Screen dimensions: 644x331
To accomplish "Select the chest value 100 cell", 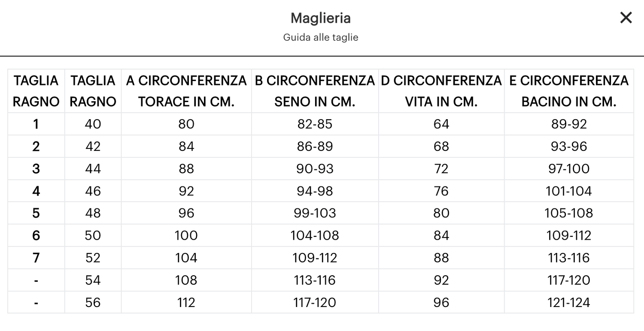I will [x=186, y=235].
